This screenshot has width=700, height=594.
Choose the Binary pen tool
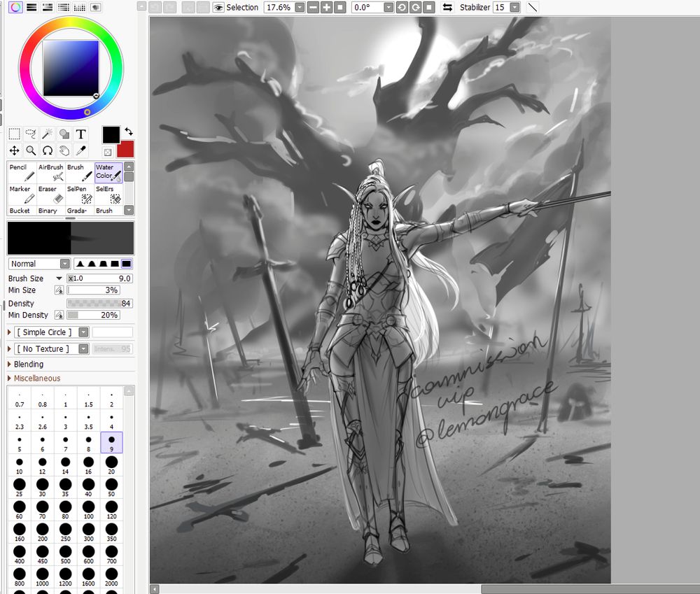pyautogui.click(x=50, y=211)
